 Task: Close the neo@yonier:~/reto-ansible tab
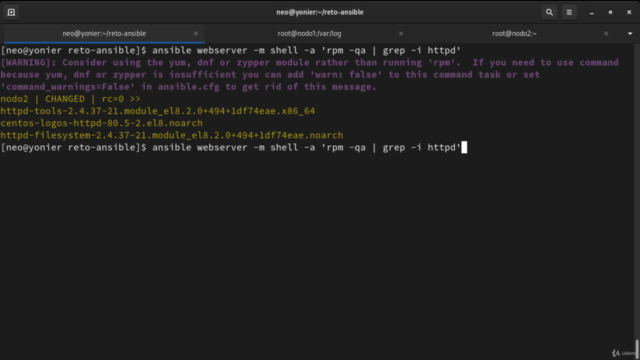(x=196, y=33)
